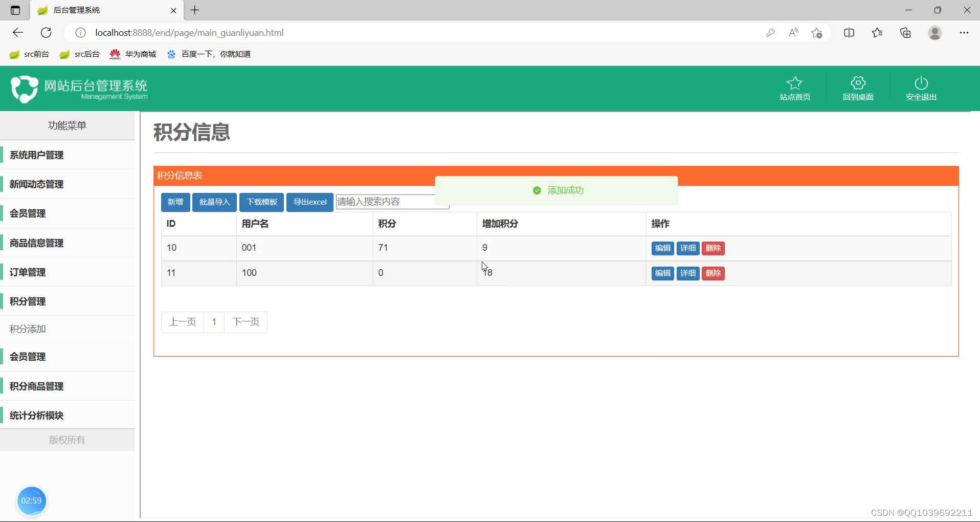980x522 pixels.
Task: Select page 1 in pagination
Action: (x=214, y=322)
